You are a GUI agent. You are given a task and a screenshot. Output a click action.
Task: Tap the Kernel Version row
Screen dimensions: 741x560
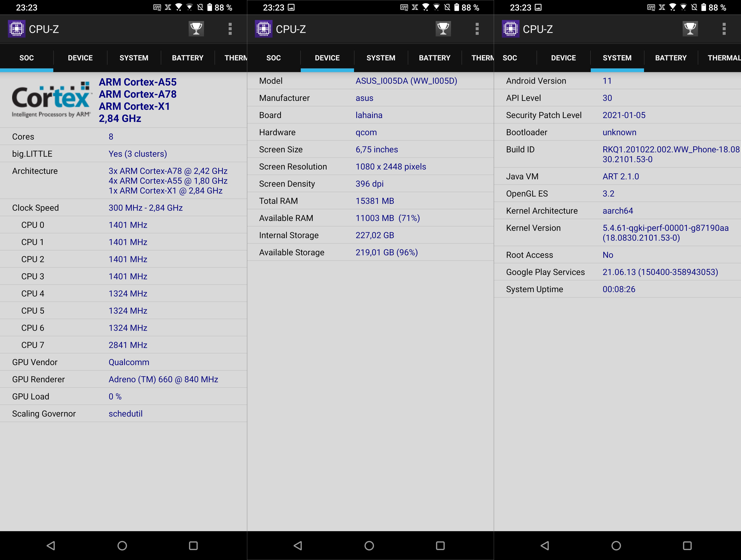point(617,233)
